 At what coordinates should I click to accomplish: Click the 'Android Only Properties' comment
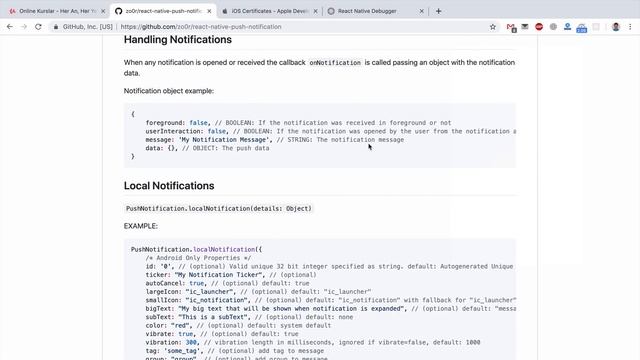[x=198, y=258]
